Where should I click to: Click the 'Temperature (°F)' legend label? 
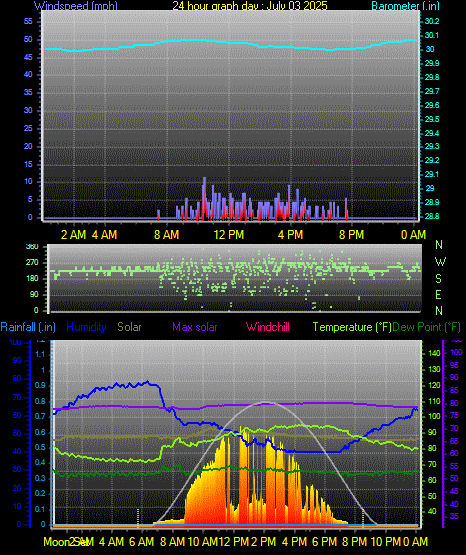tap(352, 327)
